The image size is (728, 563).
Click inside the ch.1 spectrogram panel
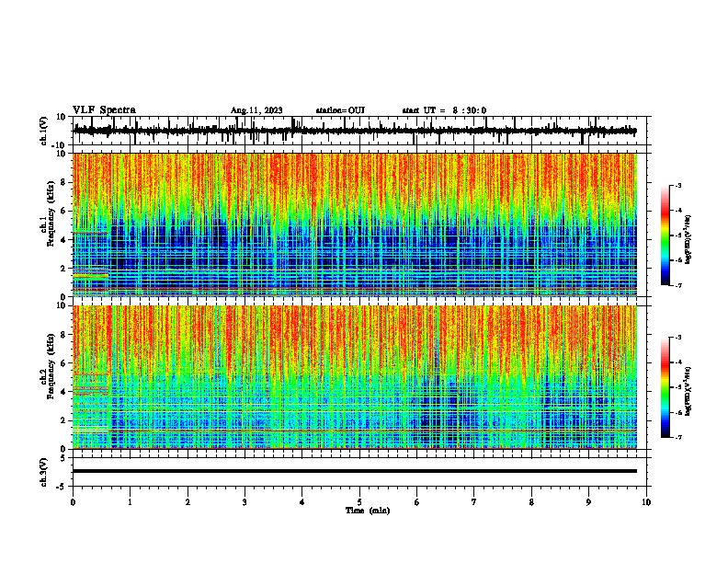355,224
